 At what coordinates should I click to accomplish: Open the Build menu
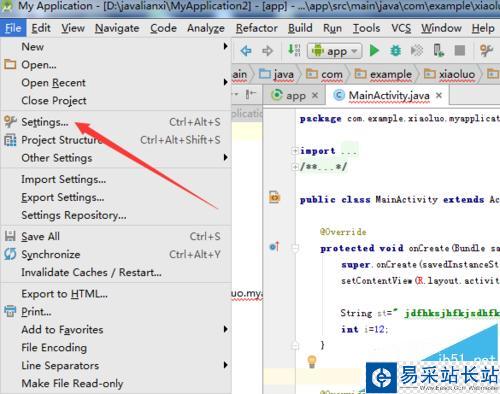coord(300,28)
